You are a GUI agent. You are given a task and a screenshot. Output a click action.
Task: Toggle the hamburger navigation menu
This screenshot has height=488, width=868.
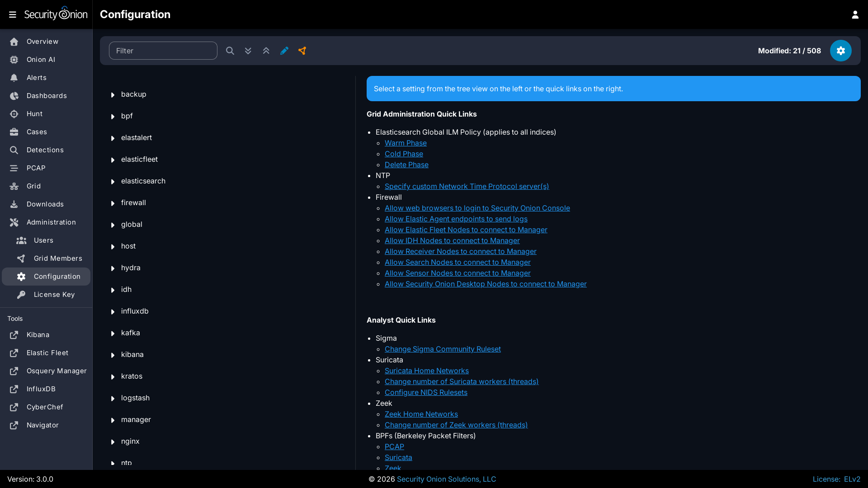(x=13, y=14)
